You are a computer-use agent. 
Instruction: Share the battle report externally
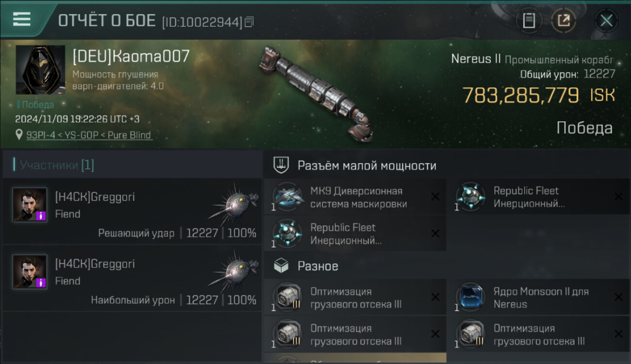(x=564, y=20)
